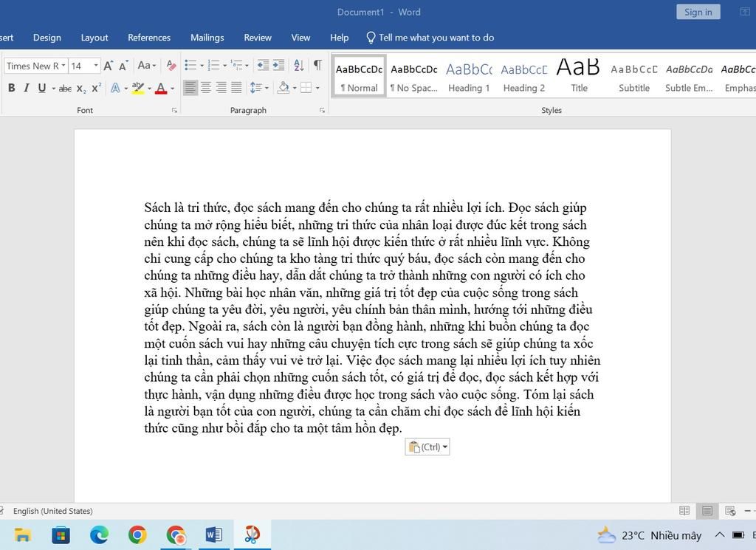The height and width of the screenshot is (550, 756).
Task: Insert bulleted list
Action: pos(190,65)
